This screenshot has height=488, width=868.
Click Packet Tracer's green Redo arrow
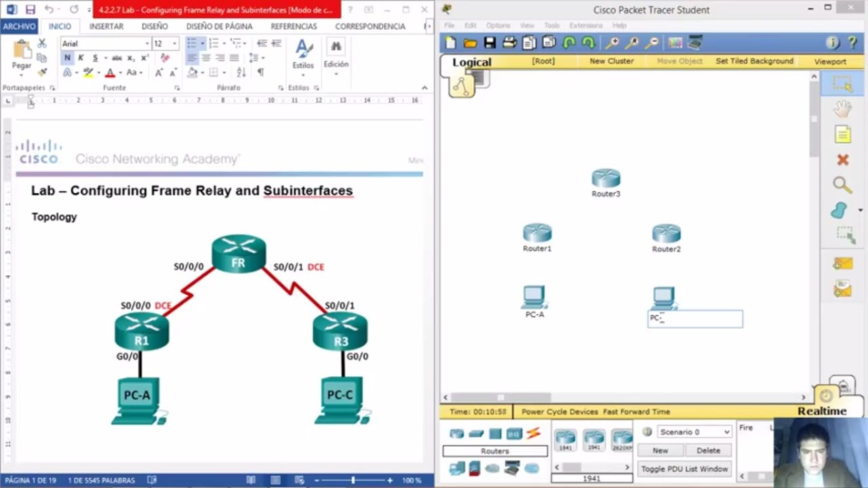point(589,43)
